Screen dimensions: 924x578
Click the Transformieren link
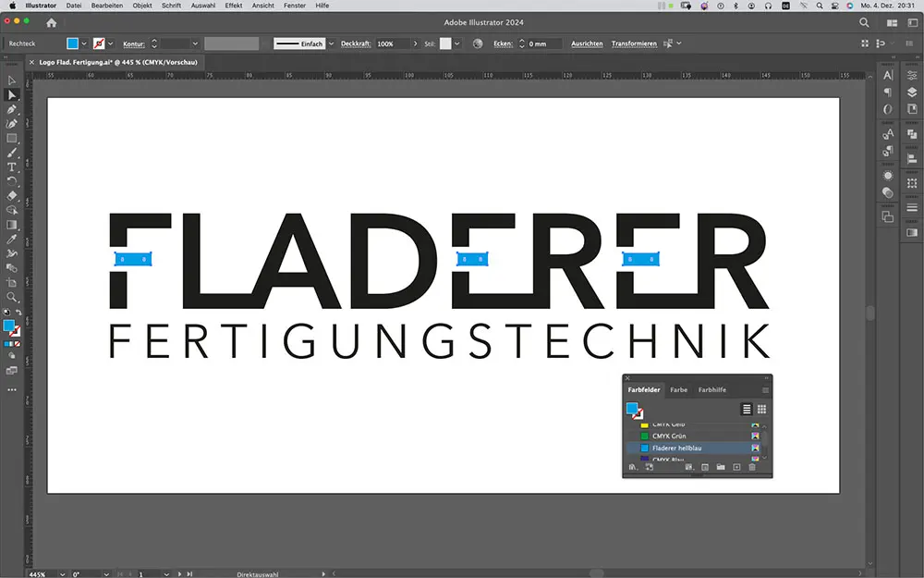point(634,43)
